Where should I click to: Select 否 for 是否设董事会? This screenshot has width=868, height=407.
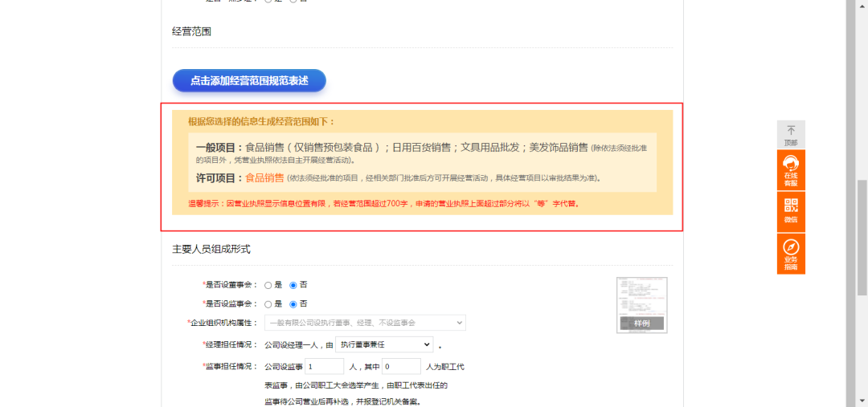click(293, 285)
